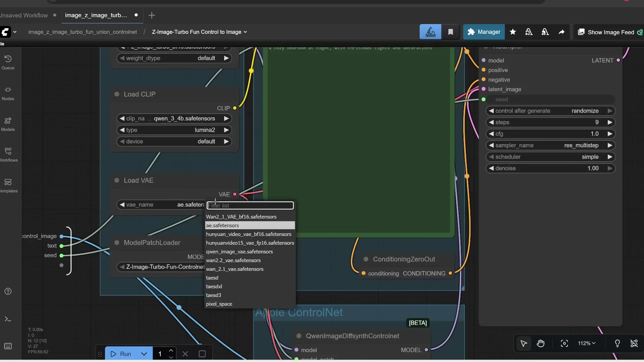Click the cfg right arrow to increase value

[x=610, y=134]
